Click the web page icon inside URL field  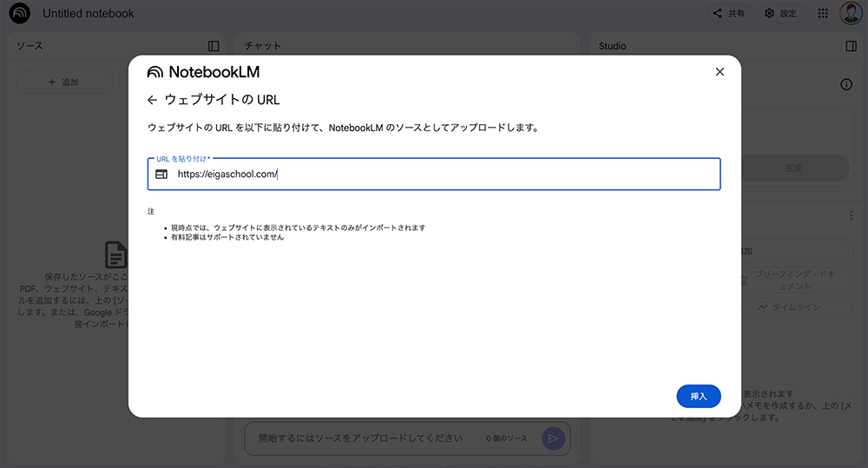(161, 175)
